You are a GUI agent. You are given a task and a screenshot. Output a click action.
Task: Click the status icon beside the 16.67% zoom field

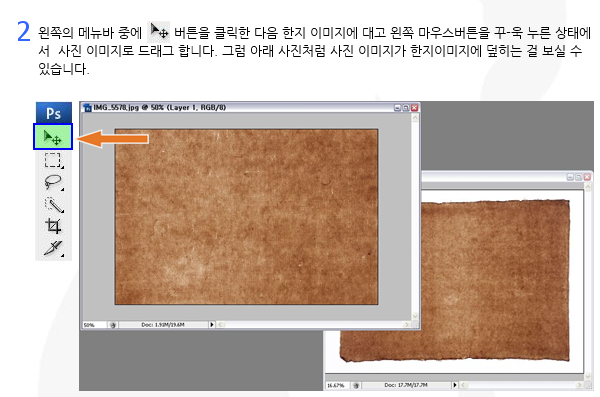tap(356, 385)
